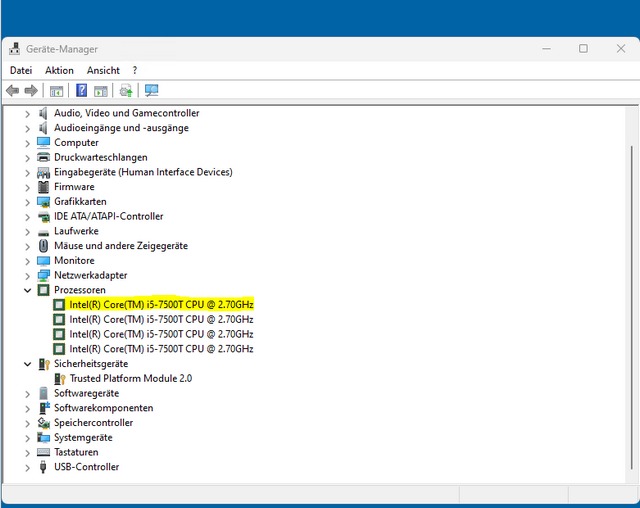Click the Update driver toolbar icon
640x508 pixels.
126,91
